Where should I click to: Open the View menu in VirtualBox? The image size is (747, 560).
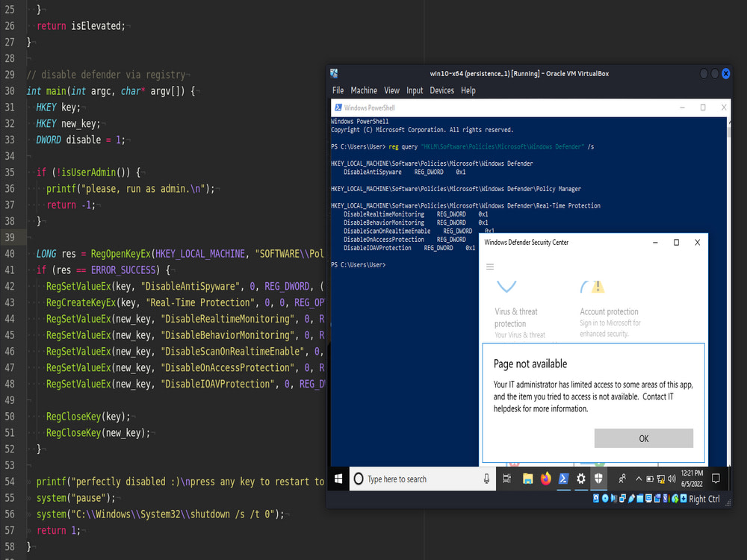tap(391, 90)
